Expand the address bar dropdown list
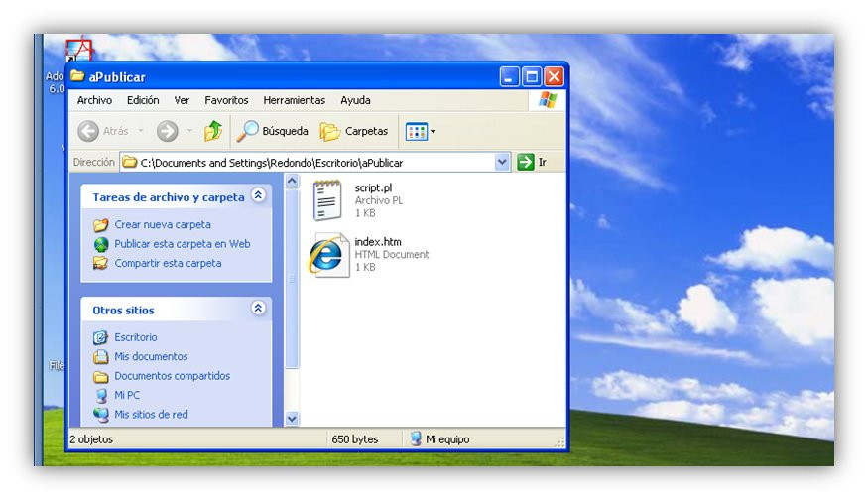The height and width of the screenshot is (500, 868). (x=502, y=163)
